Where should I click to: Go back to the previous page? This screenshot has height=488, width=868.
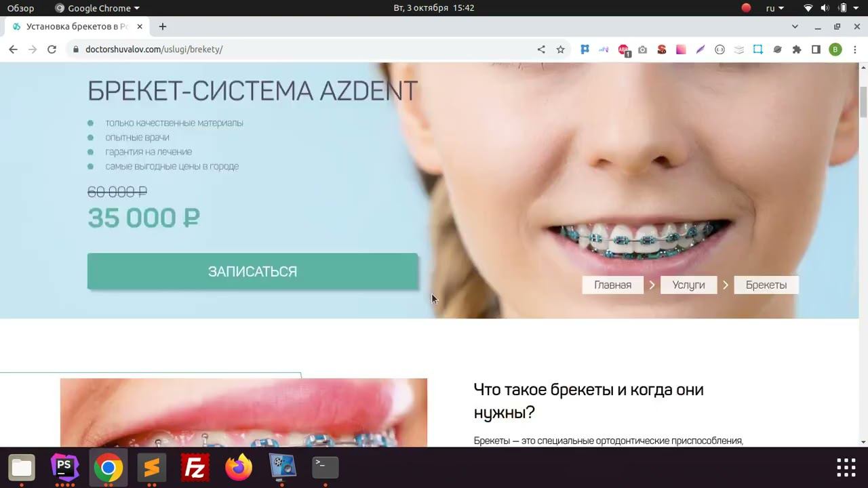13,49
